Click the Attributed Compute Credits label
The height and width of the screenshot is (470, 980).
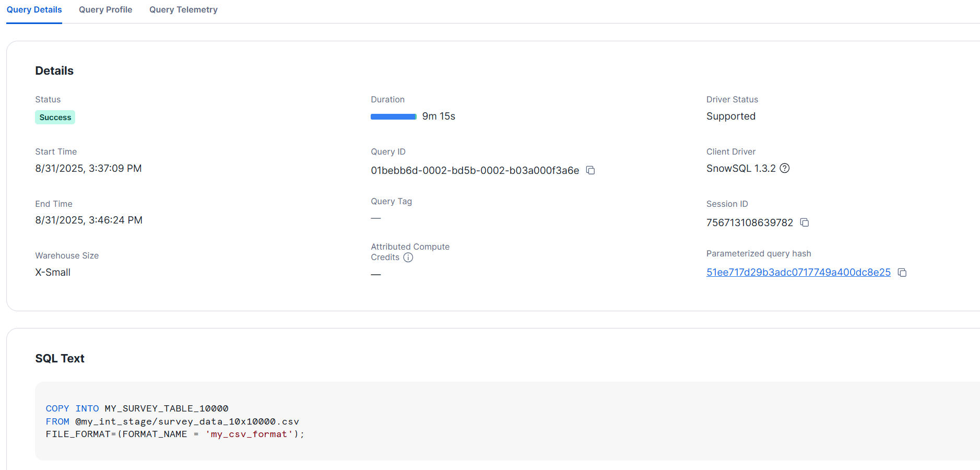click(x=410, y=252)
